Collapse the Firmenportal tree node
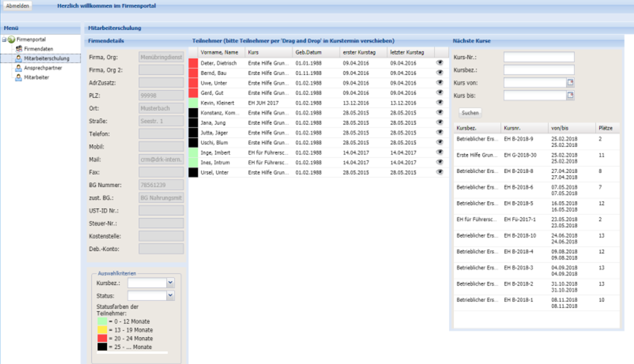The height and width of the screenshot is (364, 634). (4, 40)
